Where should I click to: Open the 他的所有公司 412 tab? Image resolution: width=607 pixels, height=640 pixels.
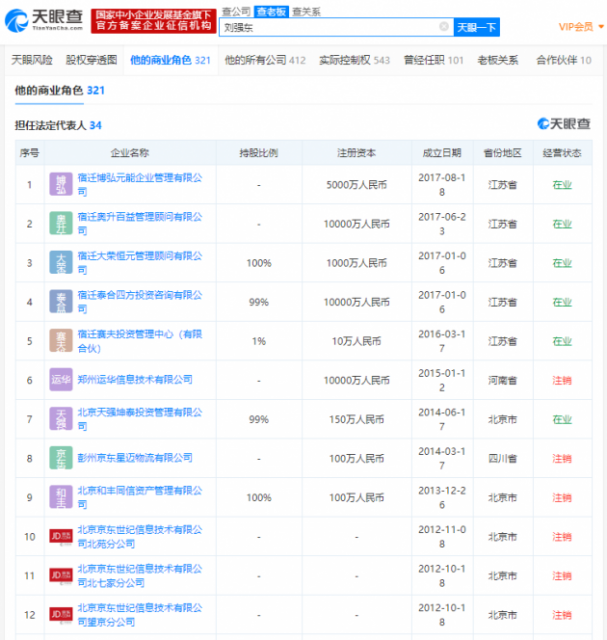coord(265,61)
